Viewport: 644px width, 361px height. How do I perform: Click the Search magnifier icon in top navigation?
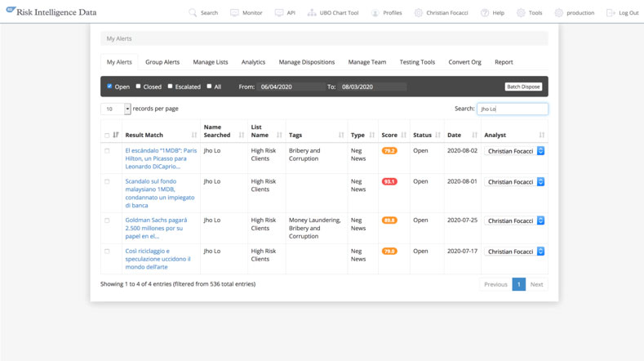[x=193, y=13]
